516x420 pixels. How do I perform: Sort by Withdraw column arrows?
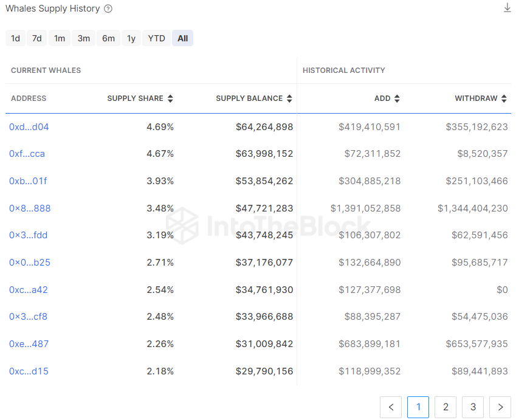(504, 98)
